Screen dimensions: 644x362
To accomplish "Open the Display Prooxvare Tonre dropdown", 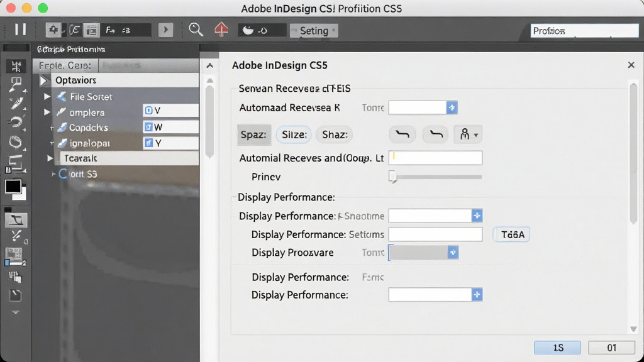I will (453, 253).
